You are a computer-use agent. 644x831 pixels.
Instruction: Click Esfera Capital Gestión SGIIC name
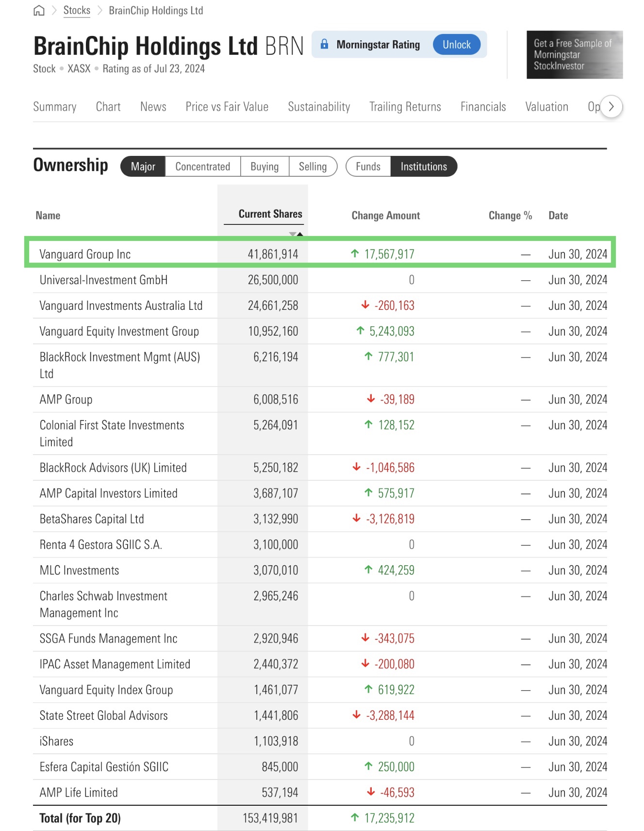[x=104, y=767]
